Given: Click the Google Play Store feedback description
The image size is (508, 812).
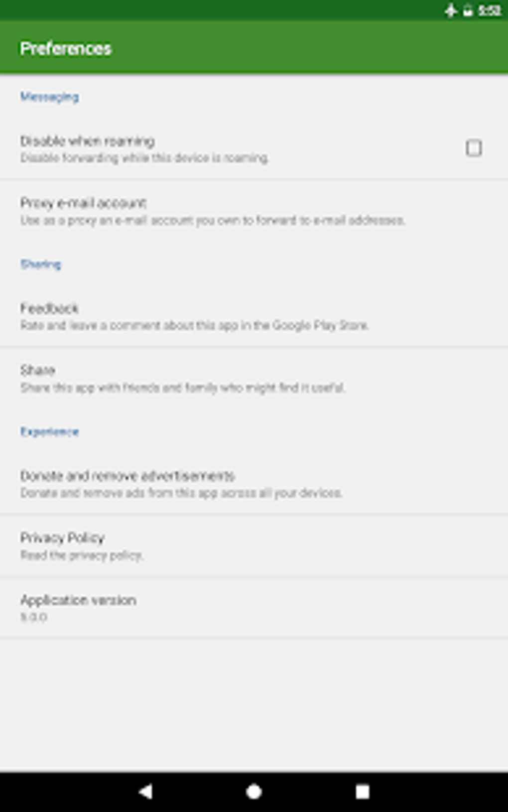Looking at the screenshot, I should click(194, 325).
